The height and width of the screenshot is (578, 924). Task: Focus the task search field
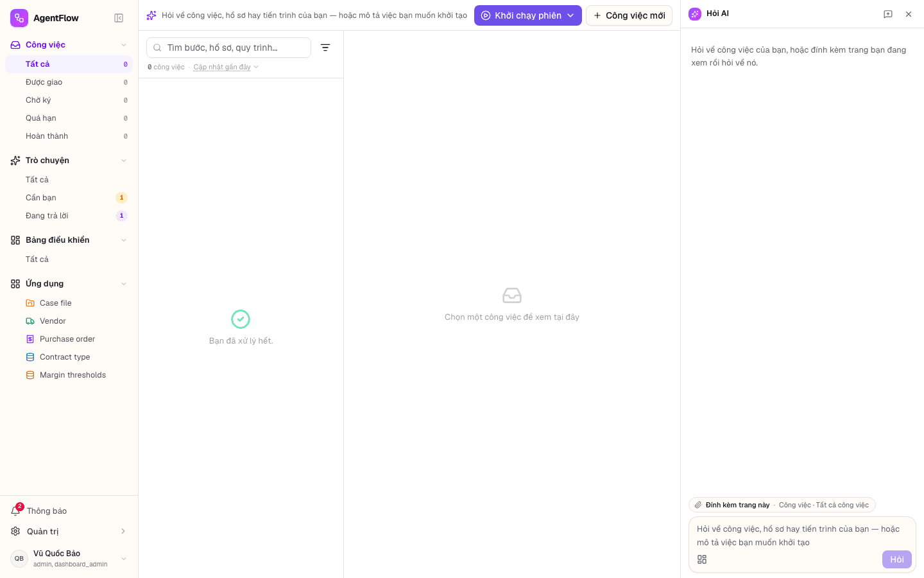point(228,48)
